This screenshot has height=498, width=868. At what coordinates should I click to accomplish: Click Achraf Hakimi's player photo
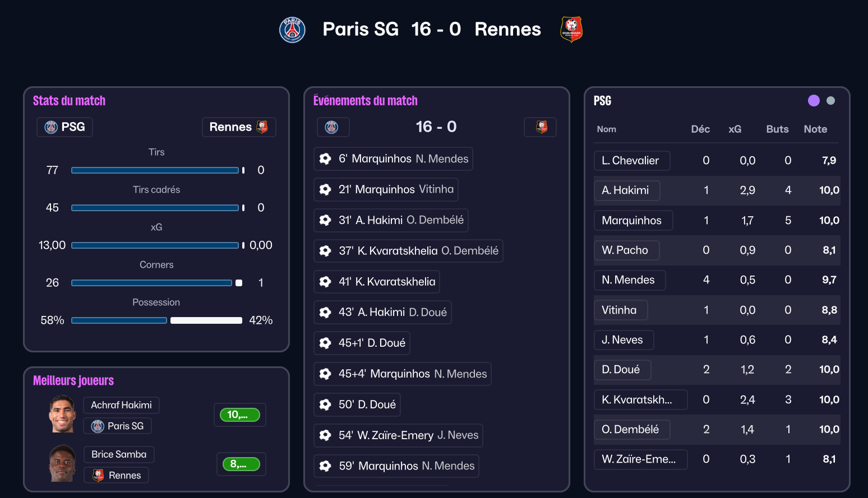pos(62,414)
